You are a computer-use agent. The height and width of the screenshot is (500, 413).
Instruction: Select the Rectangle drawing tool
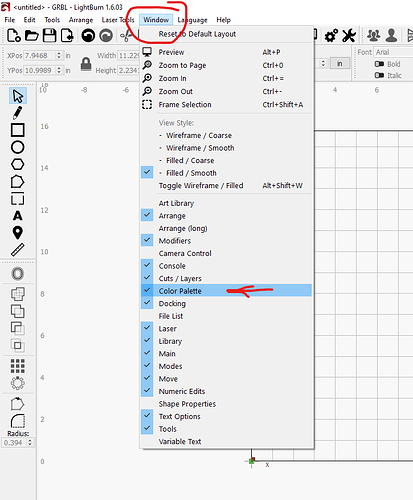(x=18, y=130)
